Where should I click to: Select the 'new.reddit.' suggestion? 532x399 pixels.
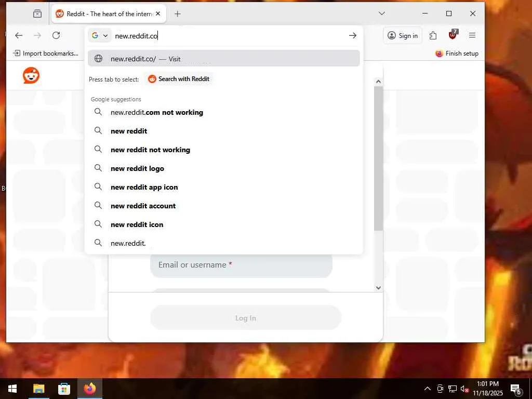coord(223,243)
